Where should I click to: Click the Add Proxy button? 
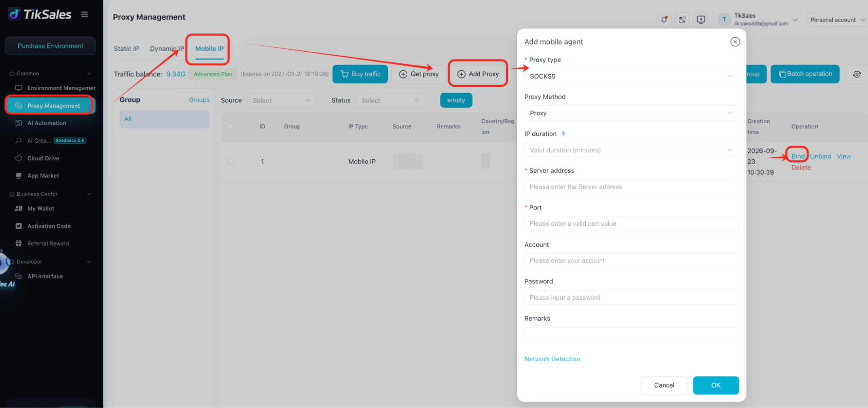point(478,74)
